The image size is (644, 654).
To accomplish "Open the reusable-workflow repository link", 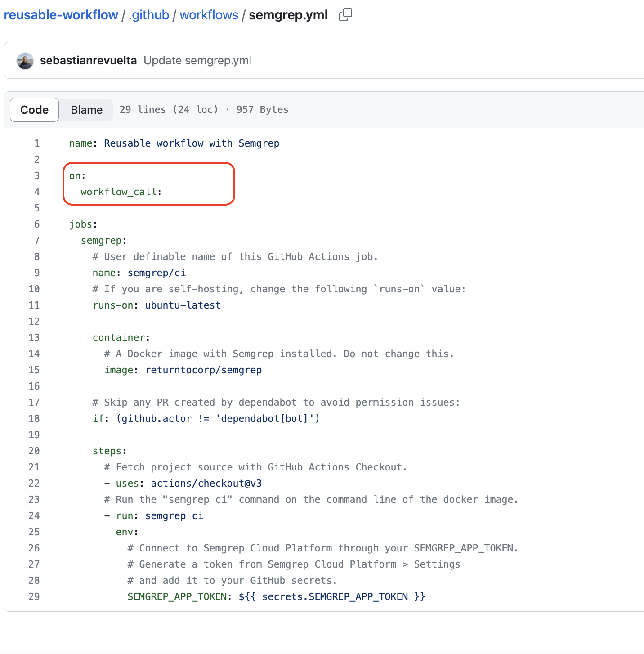I will pos(61,15).
